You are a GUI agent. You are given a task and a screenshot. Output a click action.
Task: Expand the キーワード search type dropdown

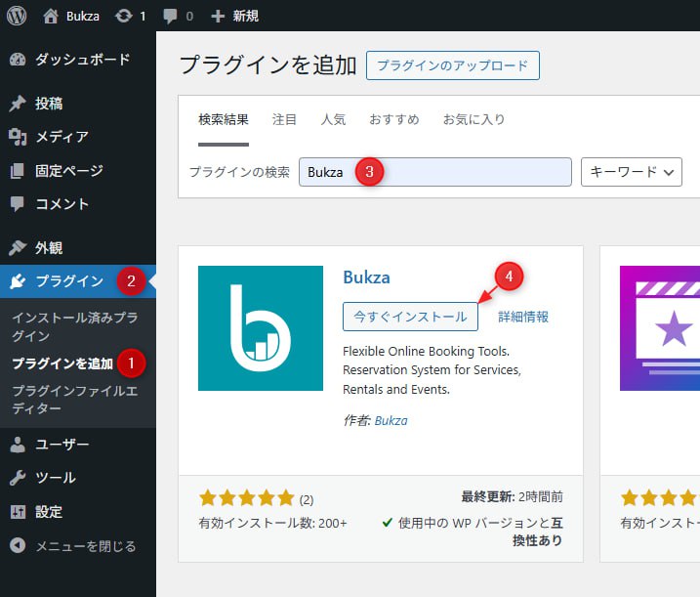click(x=631, y=172)
